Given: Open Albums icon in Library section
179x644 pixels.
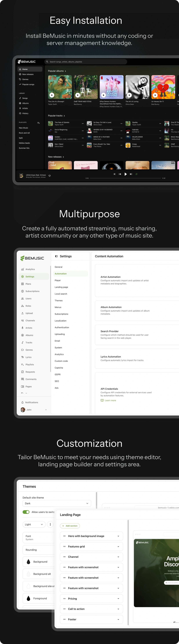Looking at the screenshot, I should point(20,103).
